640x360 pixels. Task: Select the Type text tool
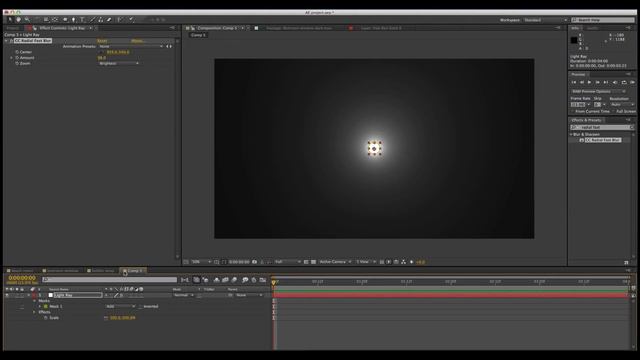[x=82, y=20]
